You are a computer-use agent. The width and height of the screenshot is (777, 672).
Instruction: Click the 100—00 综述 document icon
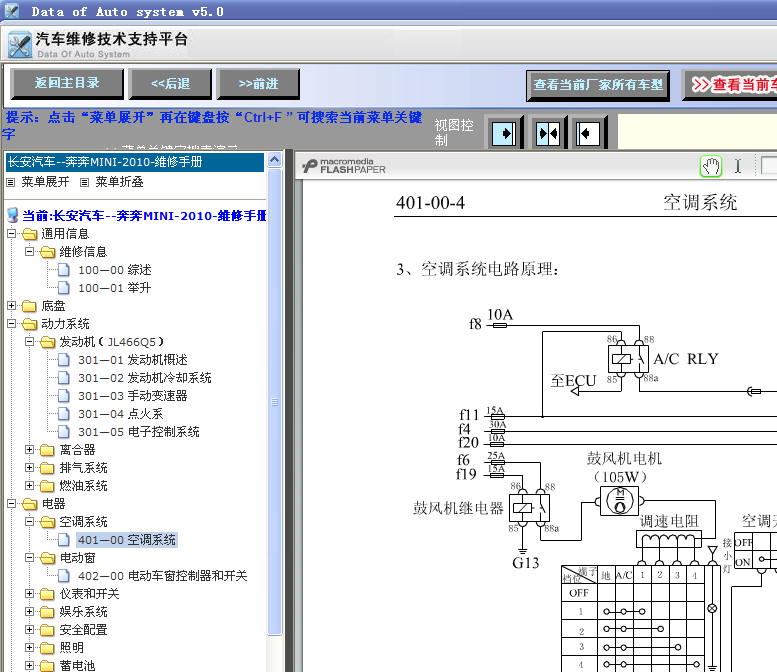tap(64, 270)
